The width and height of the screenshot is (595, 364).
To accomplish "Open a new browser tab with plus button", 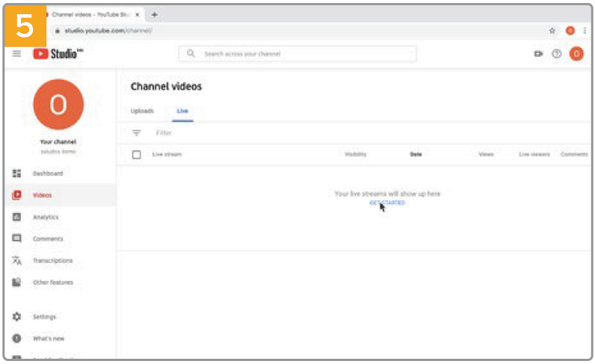I will [154, 15].
